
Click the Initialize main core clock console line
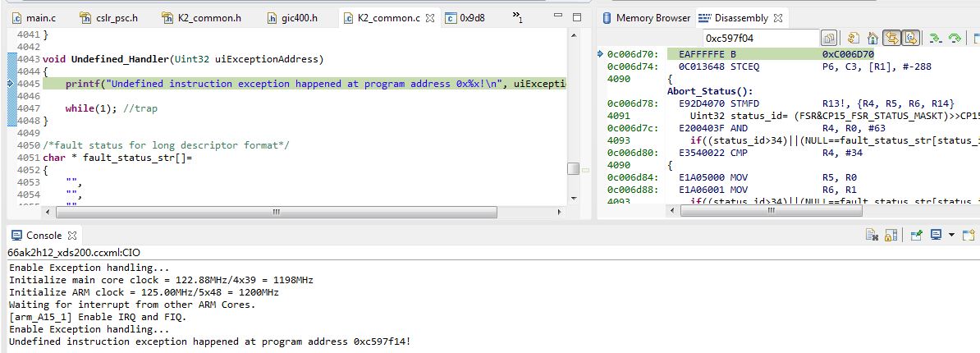(x=161, y=280)
